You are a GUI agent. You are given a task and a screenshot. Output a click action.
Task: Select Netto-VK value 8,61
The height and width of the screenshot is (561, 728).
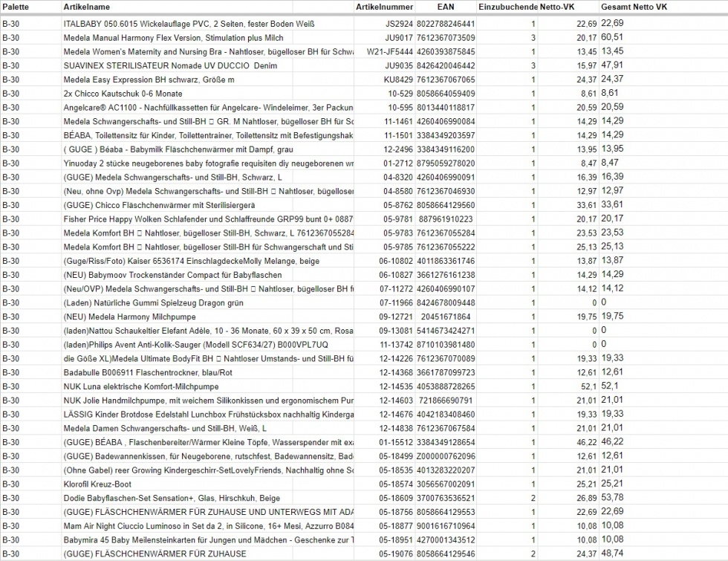(589, 94)
